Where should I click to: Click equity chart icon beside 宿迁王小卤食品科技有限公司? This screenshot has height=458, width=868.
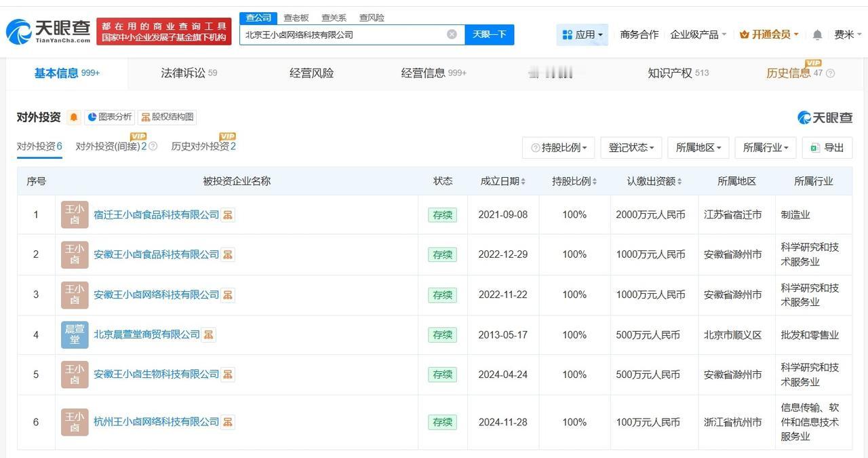[227, 214]
